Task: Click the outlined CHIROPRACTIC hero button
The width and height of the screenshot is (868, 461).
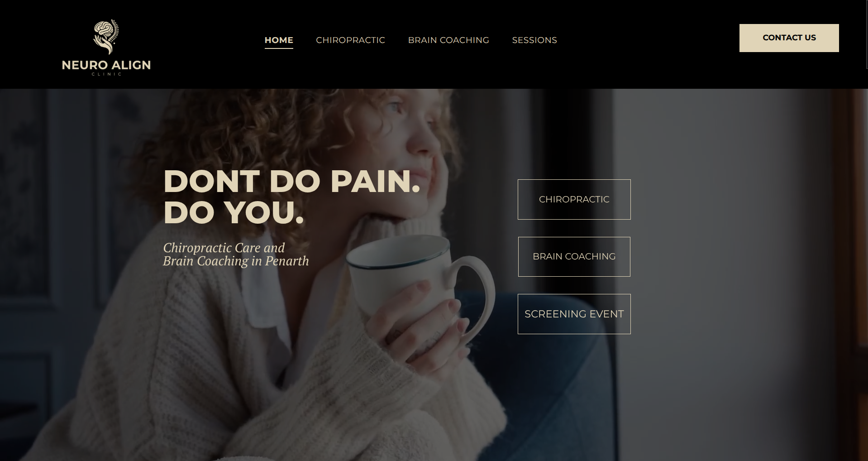Action: coord(574,199)
